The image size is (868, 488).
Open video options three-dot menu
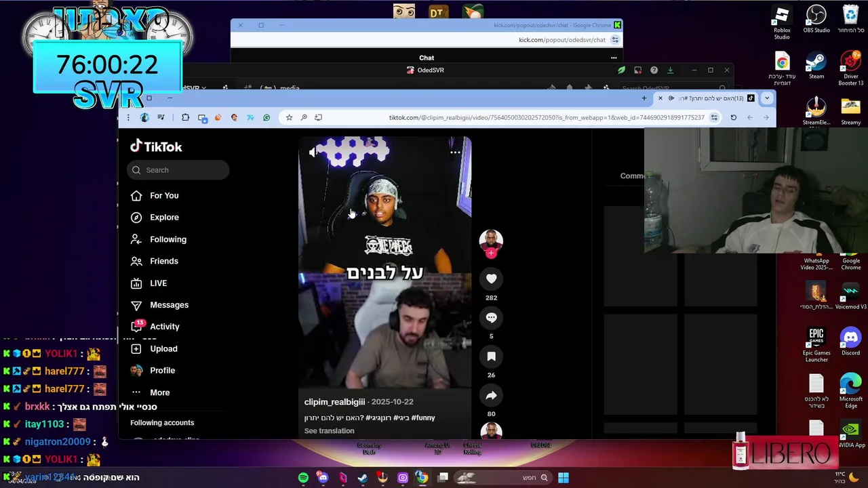[455, 152]
